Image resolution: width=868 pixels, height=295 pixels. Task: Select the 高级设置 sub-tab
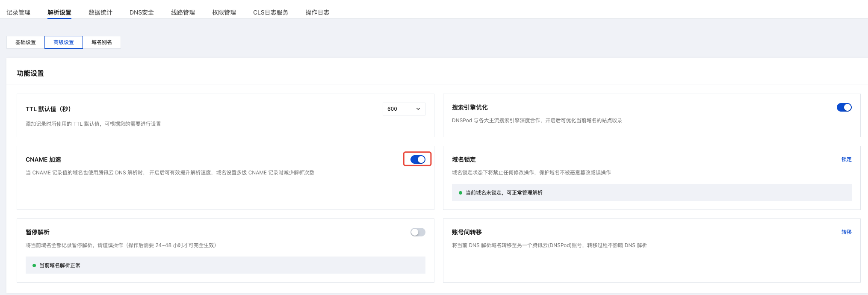(64, 42)
